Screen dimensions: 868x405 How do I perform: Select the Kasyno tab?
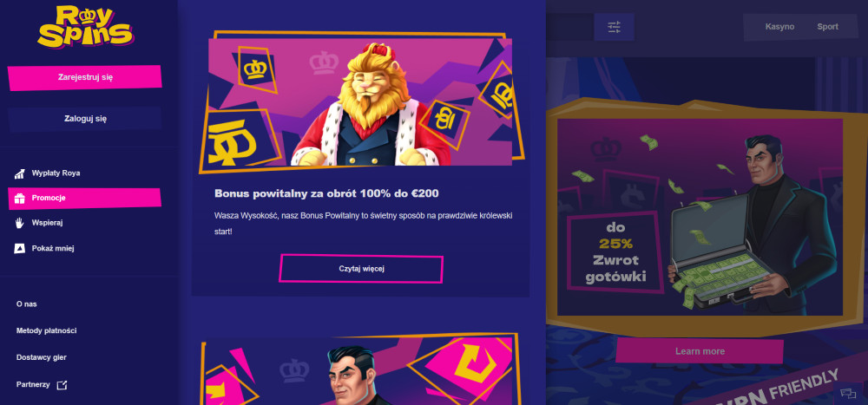tap(779, 27)
